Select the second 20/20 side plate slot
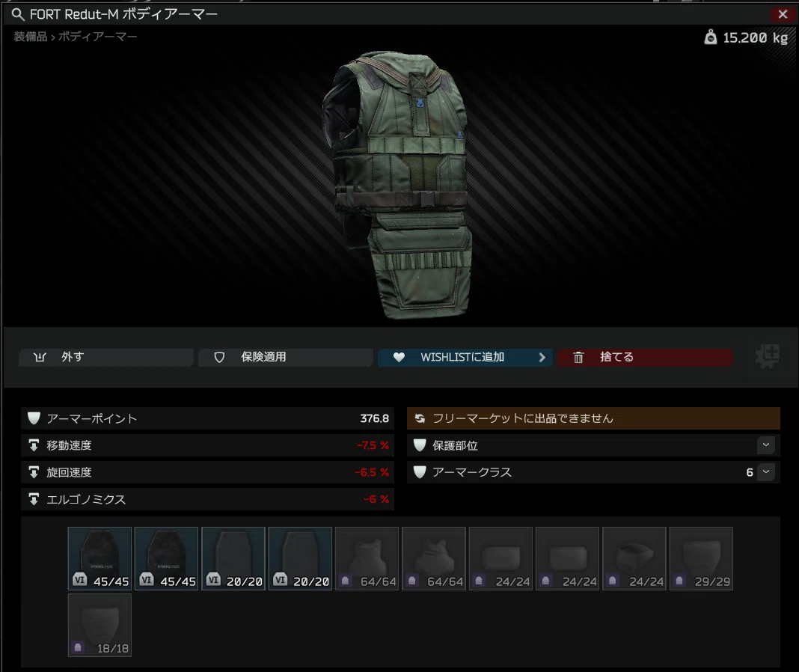Screen dimensions: 799x672 tap(300, 558)
